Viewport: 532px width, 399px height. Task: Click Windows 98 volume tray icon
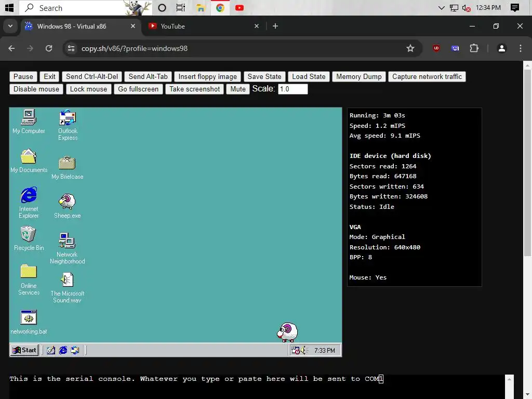[303, 350]
